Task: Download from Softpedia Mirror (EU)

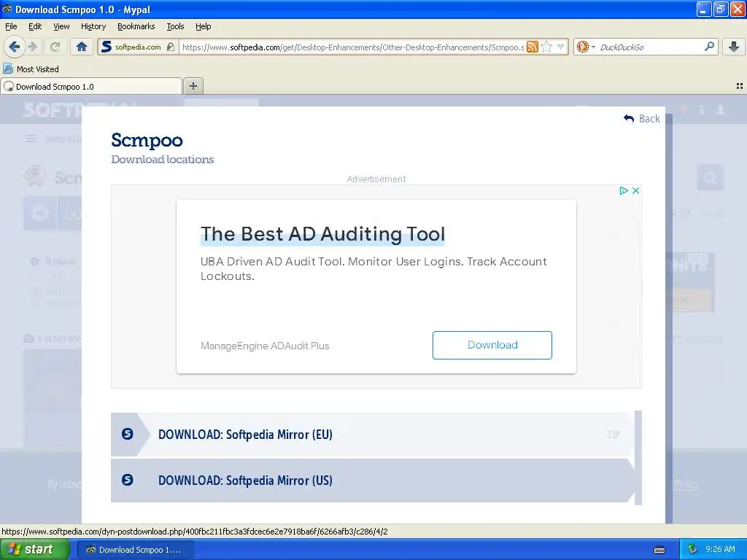Action: (x=373, y=435)
